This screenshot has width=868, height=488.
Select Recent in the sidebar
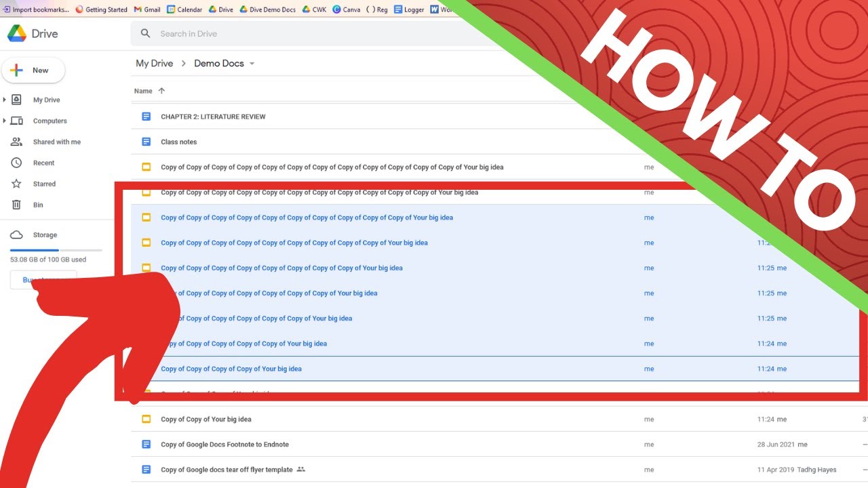click(44, 163)
